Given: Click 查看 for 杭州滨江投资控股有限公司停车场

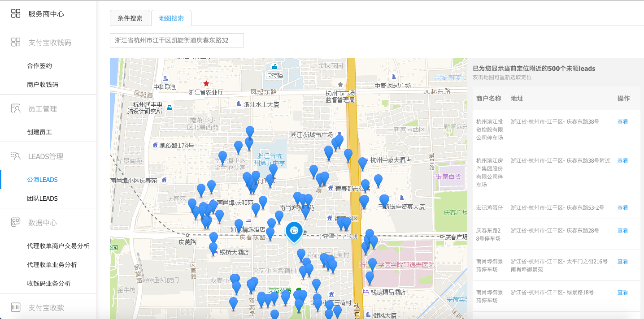Looking at the screenshot, I should tap(622, 121).
